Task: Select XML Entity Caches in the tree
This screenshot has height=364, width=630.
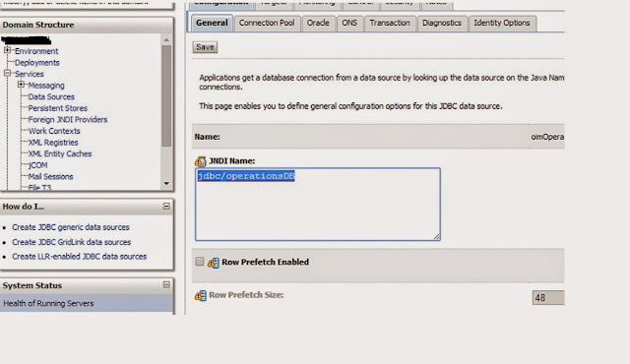Action: [59, 153]
